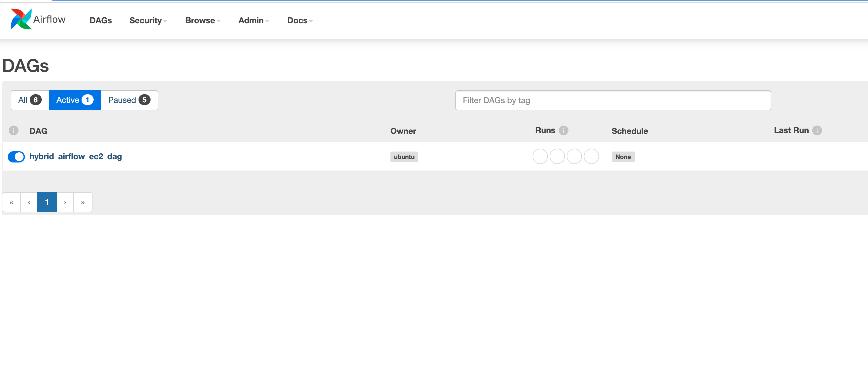
Task: Expand the Admin dropdown menu
Action: coord(254,21)
